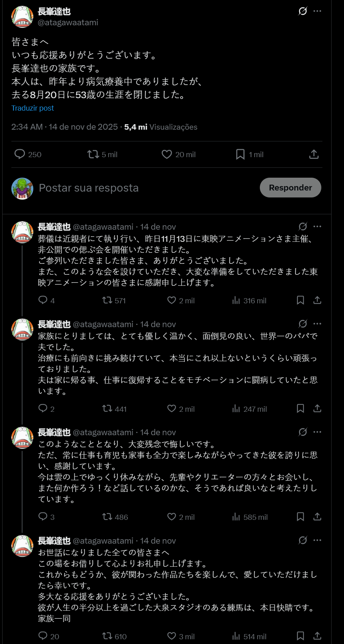
Task: Click Traduzir post link
Action: coord(33,108)
